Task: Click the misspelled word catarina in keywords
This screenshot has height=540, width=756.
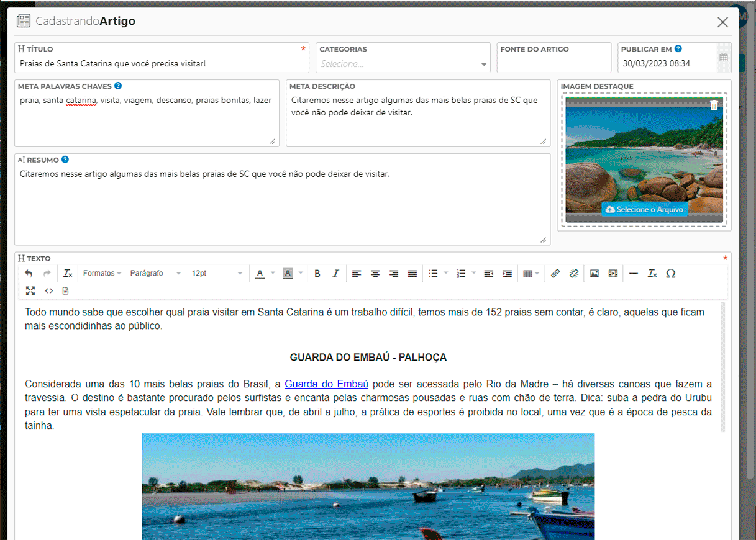Action: coord(81,100)
